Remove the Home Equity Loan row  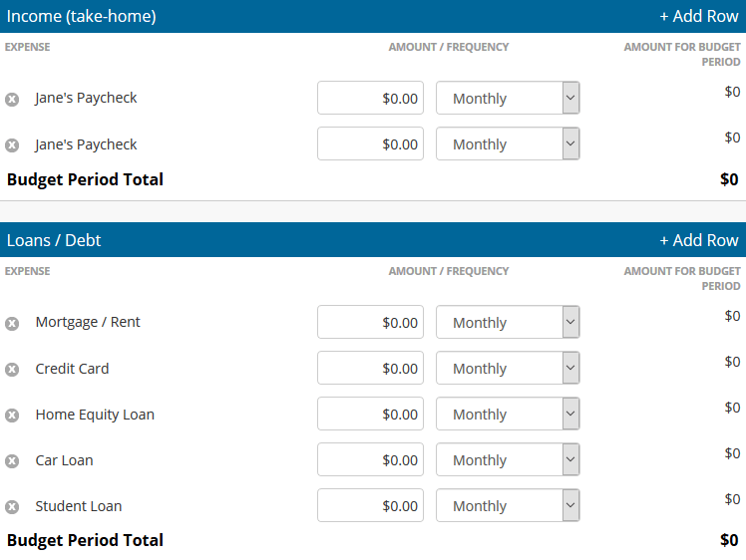[x=12, y=416]
